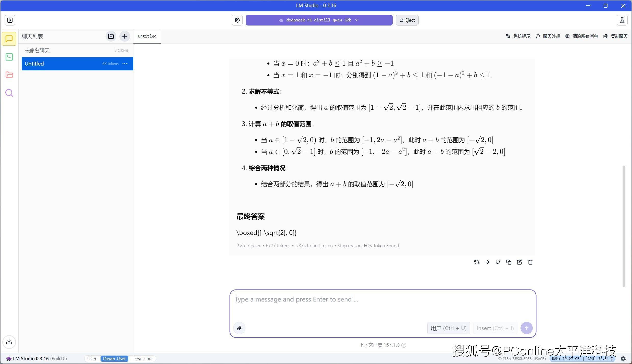Regenerate the assistant's response
This screenshot has height=364, width=632.
(476, 262)
